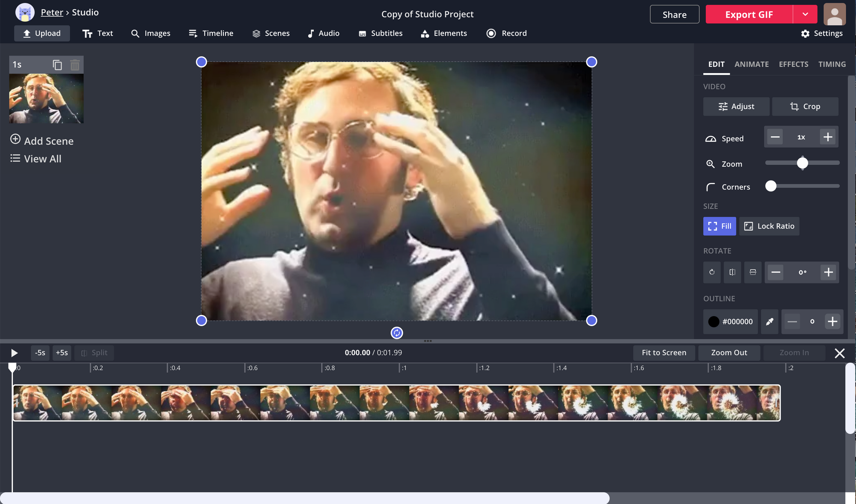Open the EFFECTS tab
This screenshot has width=856, height=504.
point(794,64)
